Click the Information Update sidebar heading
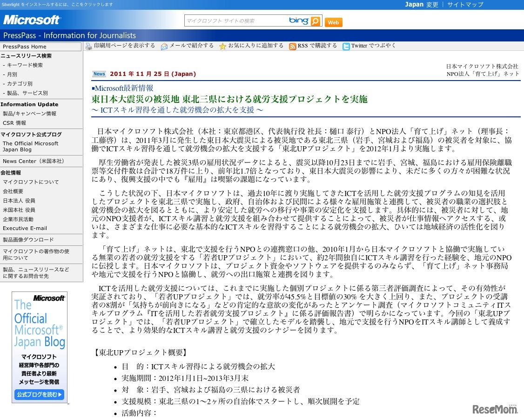Screen dimensions: 524x420 click(29, 104)
